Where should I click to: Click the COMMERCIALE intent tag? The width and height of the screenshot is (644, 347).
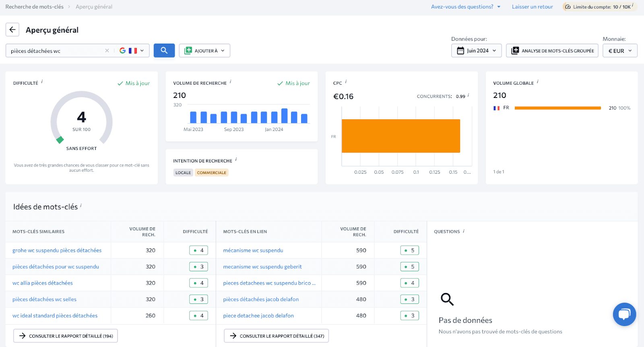click(x=212, y=172)
